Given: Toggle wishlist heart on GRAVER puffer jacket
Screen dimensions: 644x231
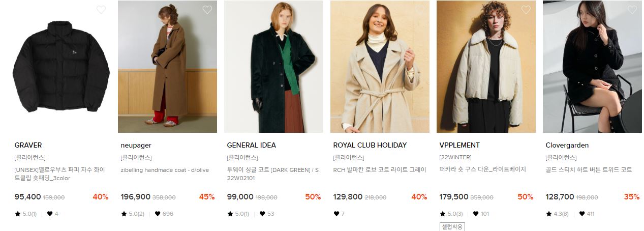Looking at the screenshot, I should [101, 10].
